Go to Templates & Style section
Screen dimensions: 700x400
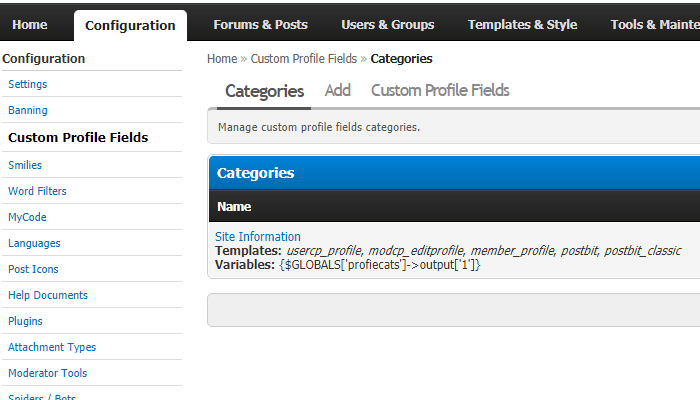[x=522, y=25]
